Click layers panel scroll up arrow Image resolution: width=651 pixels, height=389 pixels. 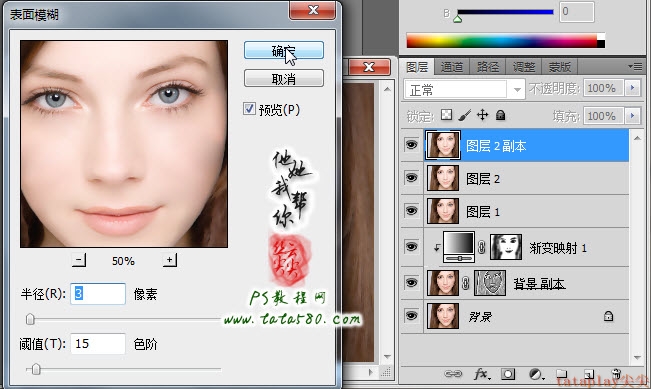coord(637,137)
